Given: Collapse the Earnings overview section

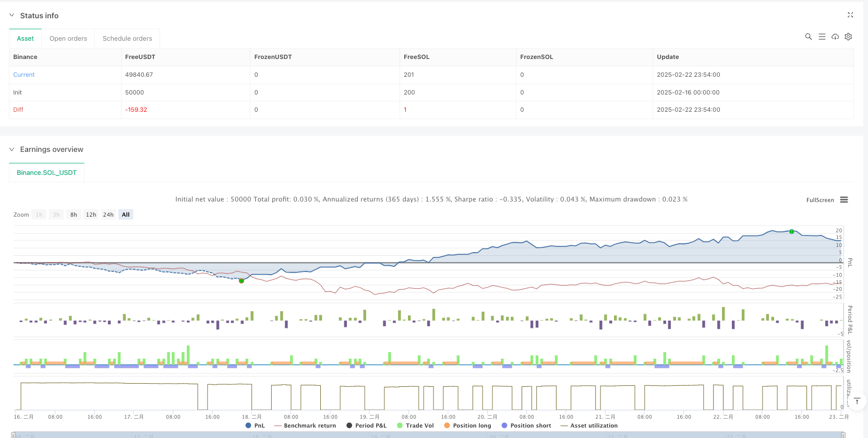Looking at the screenshot, I should [12, 149].
